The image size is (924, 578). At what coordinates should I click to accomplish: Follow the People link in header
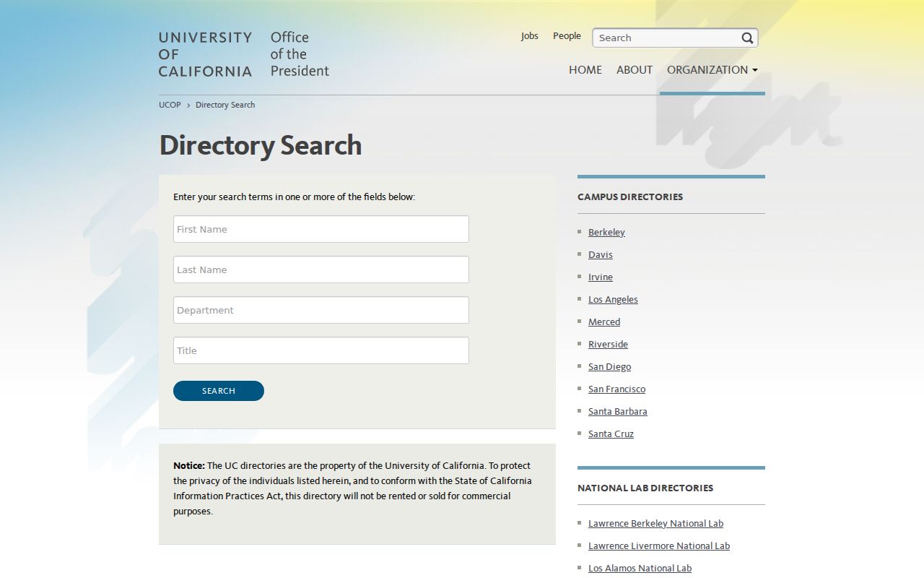click(x=567, y=36)
